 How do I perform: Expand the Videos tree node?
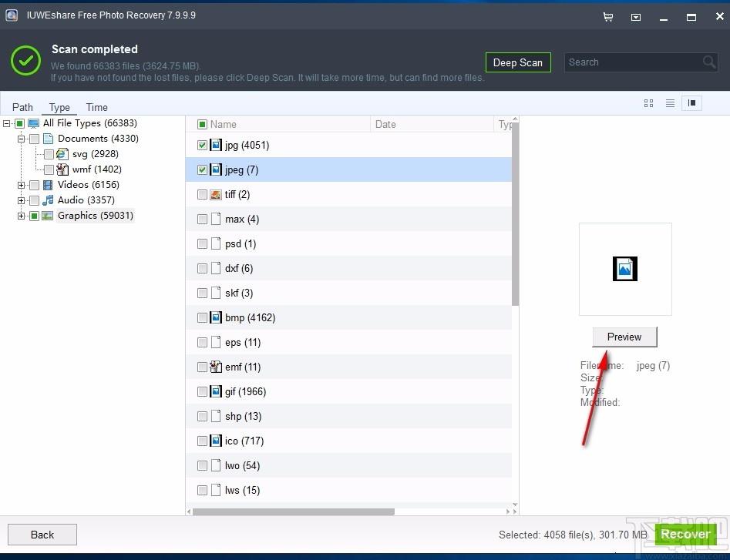click(21, 185)
